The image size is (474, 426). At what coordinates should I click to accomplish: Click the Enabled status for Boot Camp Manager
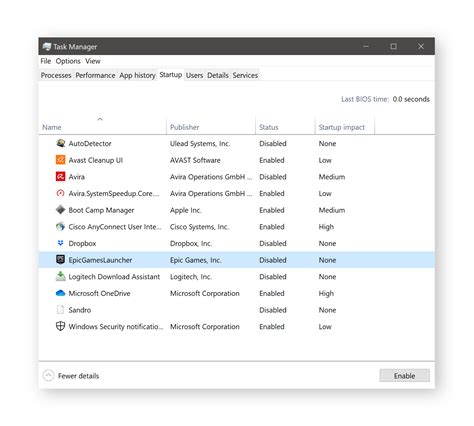tap(272, 210)
